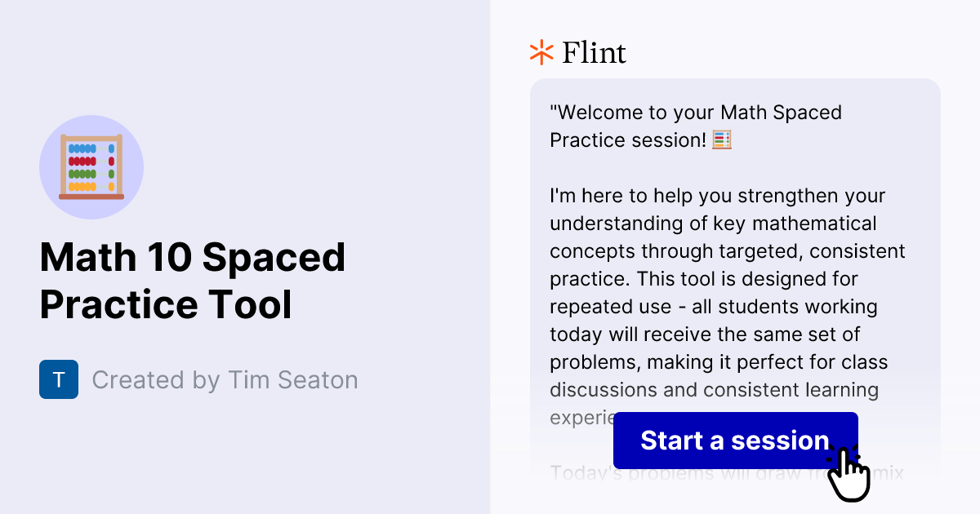Select the text 'Welcome to your Math Spaced Practice session!'
980x514 pixels.
pos(694,126)
